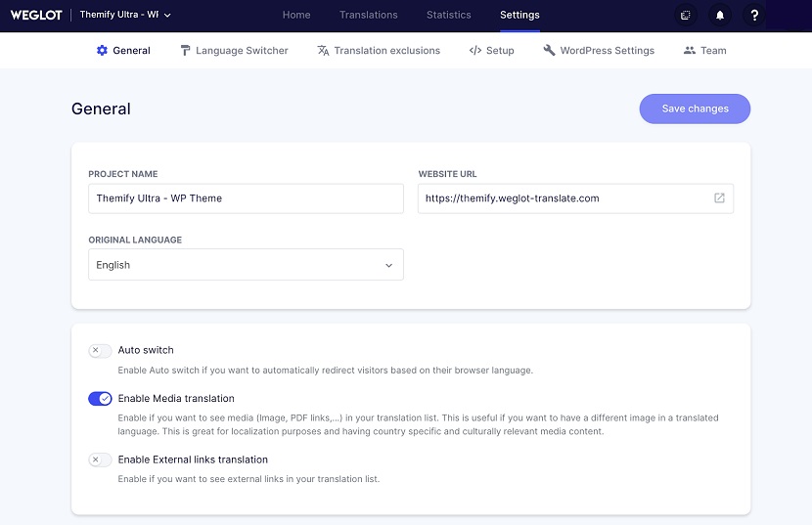Enable the Auto switch toggle
Viewport: 812px width, 525px height.
(100, 351)
